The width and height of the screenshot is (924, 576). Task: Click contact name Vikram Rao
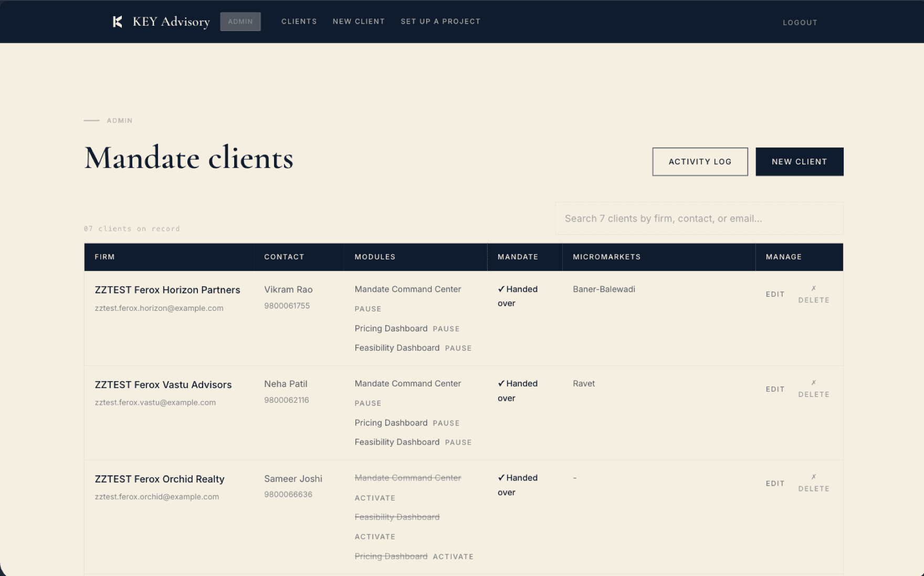point(288,289)
